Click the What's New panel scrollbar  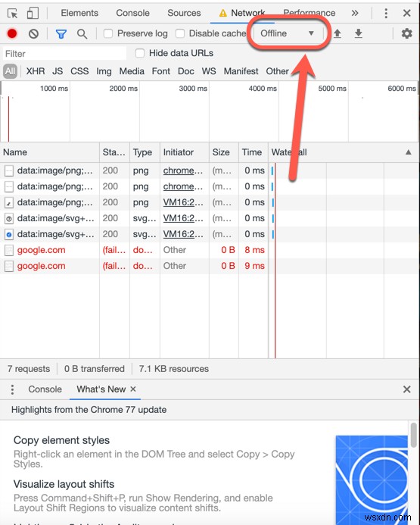tap(414, 435)
